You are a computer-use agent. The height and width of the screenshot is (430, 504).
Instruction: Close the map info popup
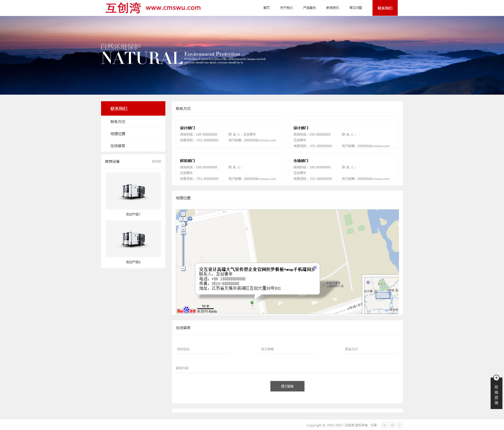pos(315,267)
